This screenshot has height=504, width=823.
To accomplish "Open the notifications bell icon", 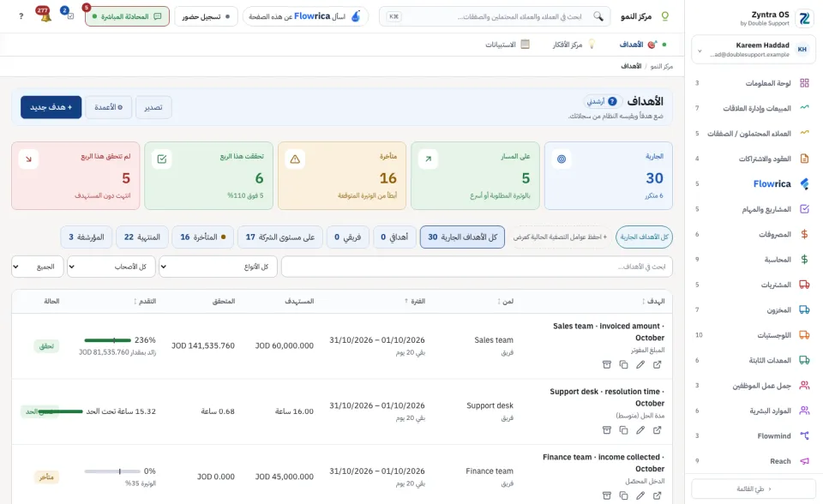I will 44,15.
